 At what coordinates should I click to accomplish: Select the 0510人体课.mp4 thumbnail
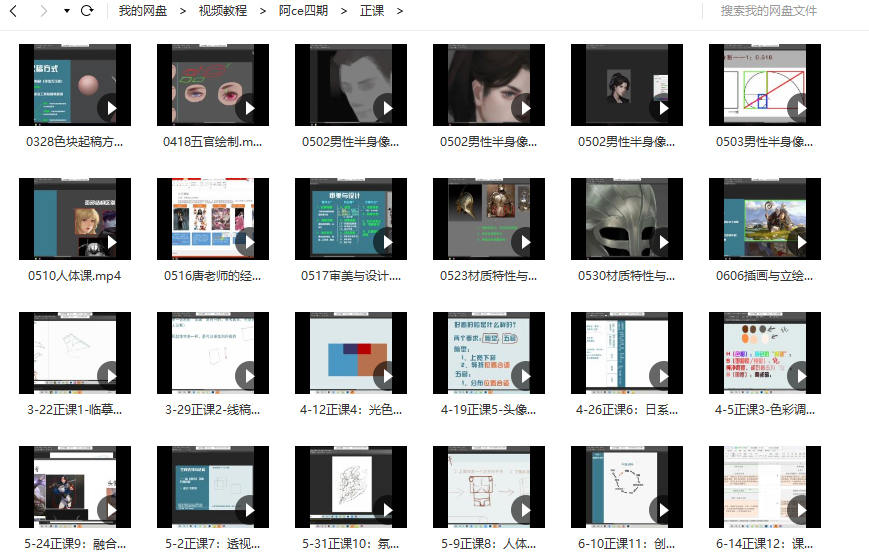pyautogui.click(x=74, y=218)
